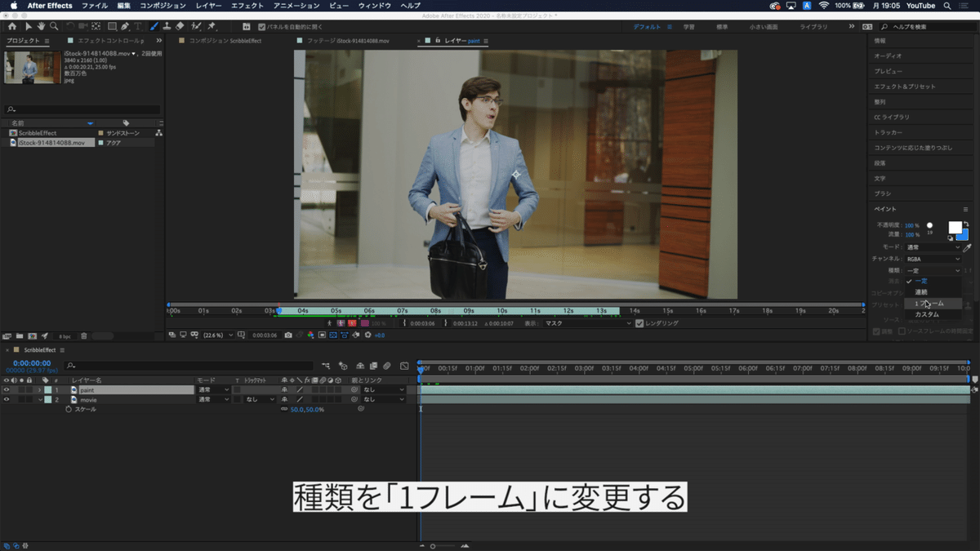Open the magnification 22.6% dropdown
980x551 pixels.
click(218, 335)
